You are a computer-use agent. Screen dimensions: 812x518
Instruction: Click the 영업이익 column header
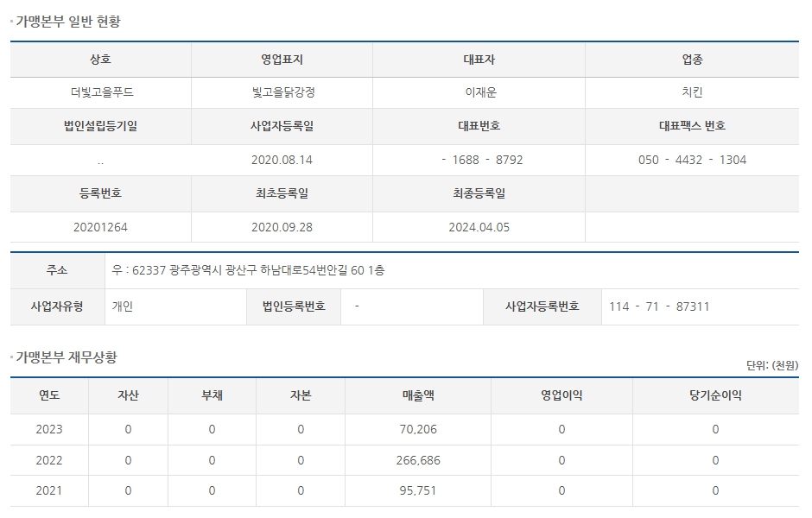(x=561, y=396)
